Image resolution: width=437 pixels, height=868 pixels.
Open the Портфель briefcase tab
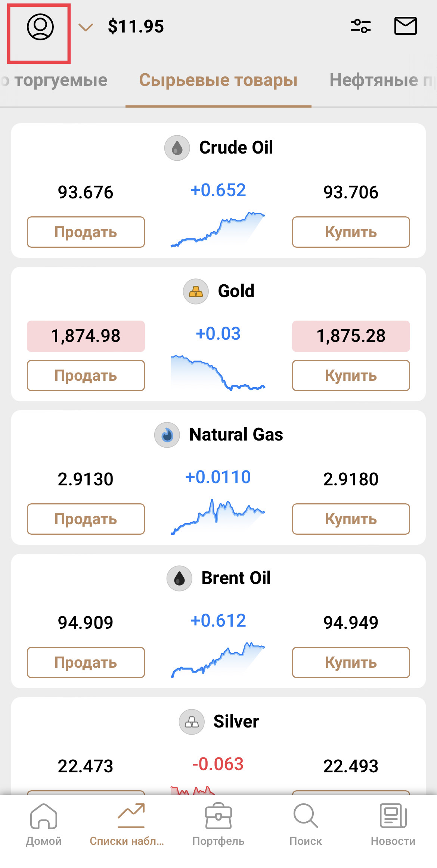218,824
